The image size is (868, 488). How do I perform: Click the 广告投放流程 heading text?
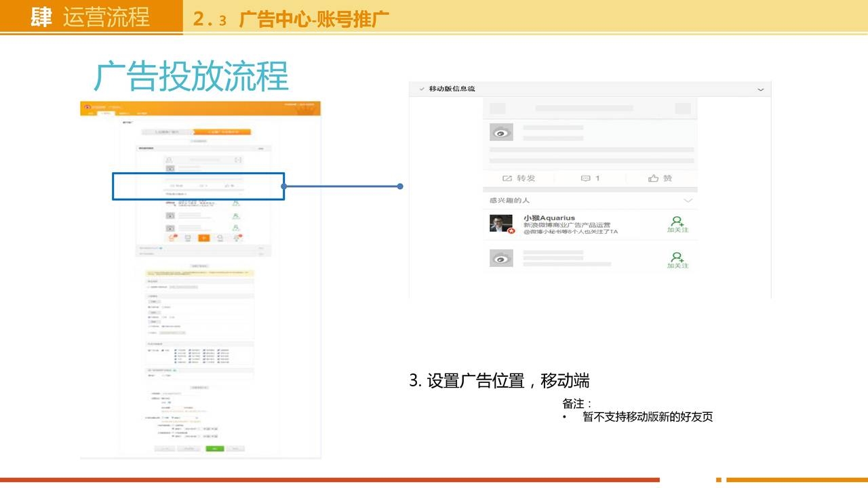[x=191, y=76]
